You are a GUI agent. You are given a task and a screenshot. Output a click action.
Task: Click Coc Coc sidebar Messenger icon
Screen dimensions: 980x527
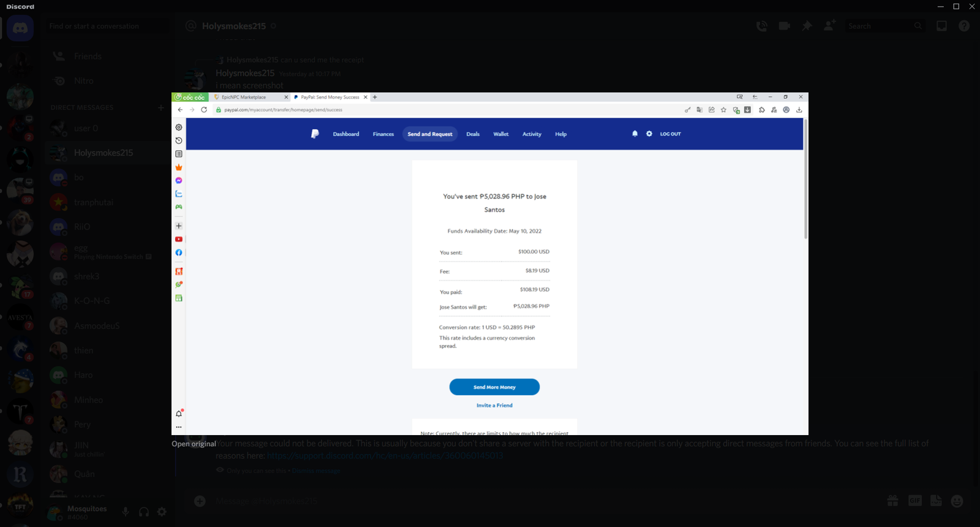click(179, 180)
